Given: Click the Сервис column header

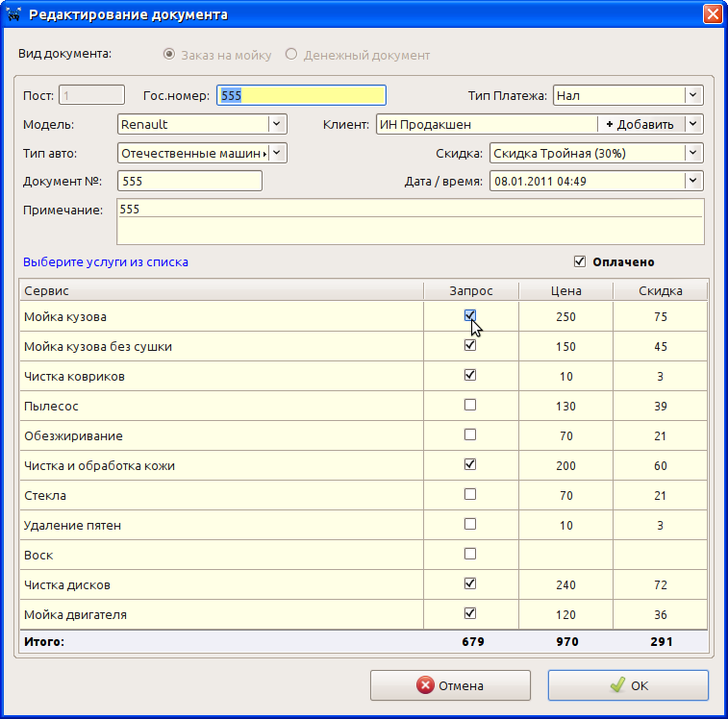Looking at the screenshot, I should pyautogui.click(x=221, y=290).
